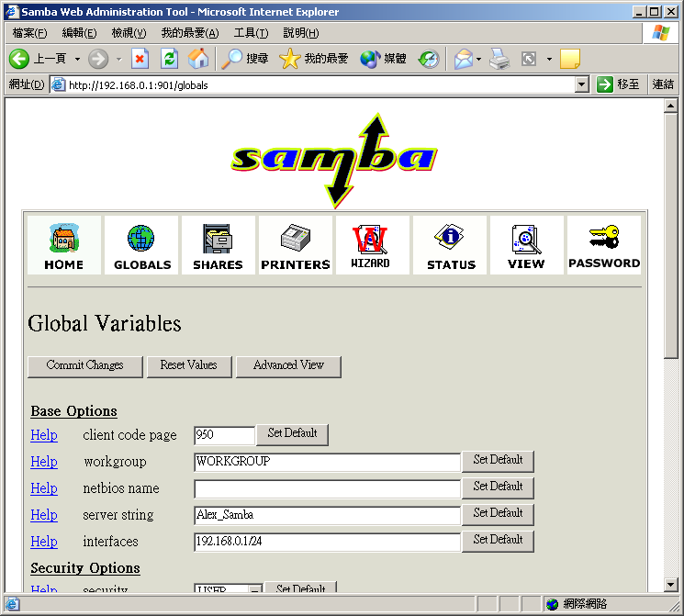Focus the client code page field
684x616 pixels.
(224, 435)
